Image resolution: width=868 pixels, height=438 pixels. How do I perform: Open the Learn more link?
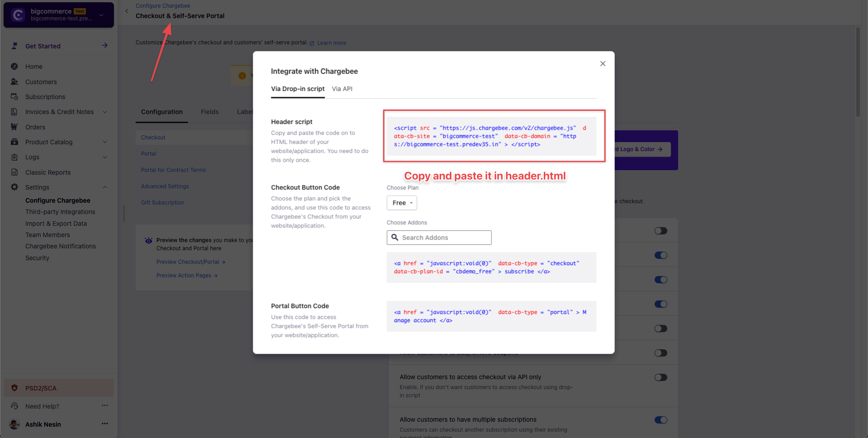pos(331,43)
